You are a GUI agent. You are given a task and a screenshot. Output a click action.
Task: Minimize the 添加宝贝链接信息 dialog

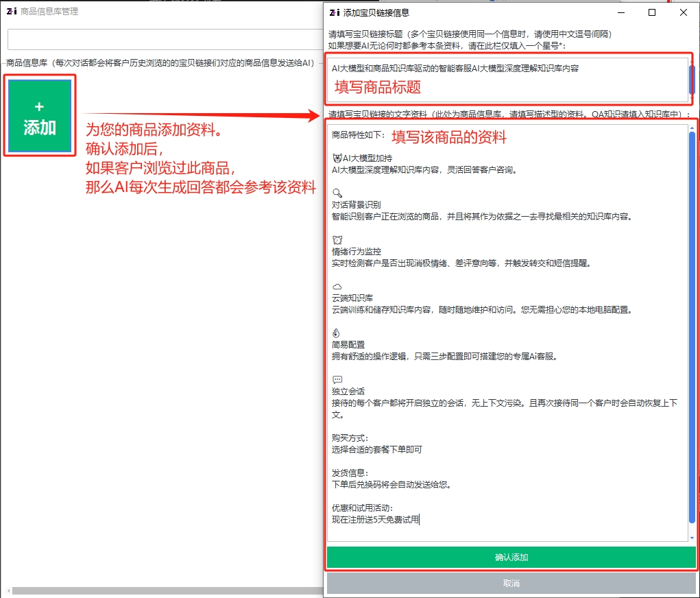[620, 12]
